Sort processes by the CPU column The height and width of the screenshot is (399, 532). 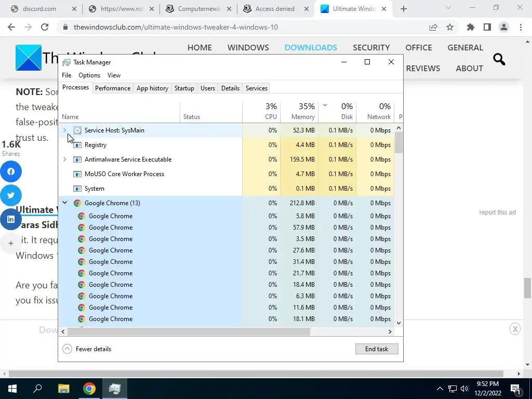(261, 112)
